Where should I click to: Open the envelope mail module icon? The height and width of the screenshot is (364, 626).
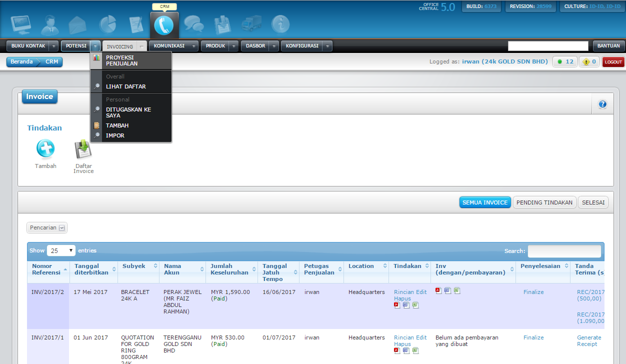pos(77,24)
